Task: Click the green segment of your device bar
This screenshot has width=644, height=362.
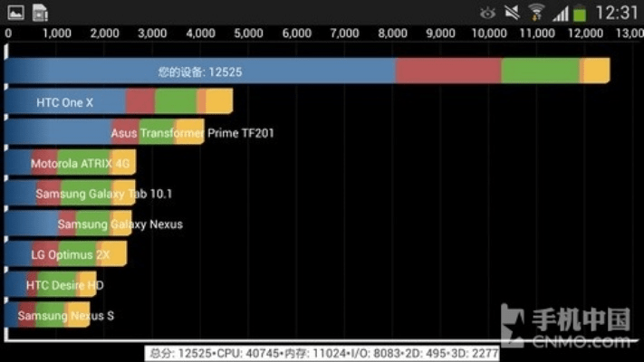Action: pos(540,71)
